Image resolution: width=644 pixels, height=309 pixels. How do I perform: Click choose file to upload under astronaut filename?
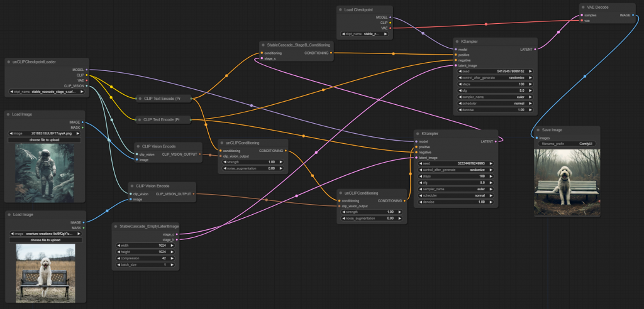(45, 140)
